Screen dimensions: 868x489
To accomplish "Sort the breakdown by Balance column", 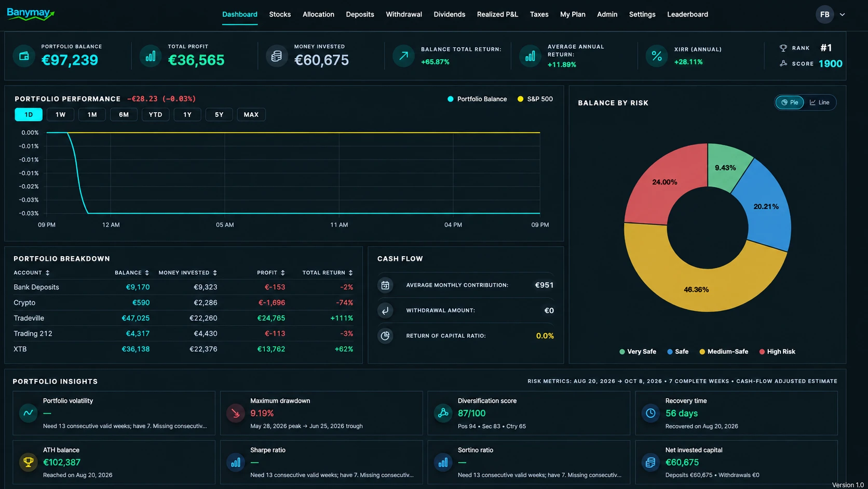I will click(x=132, y=273).
